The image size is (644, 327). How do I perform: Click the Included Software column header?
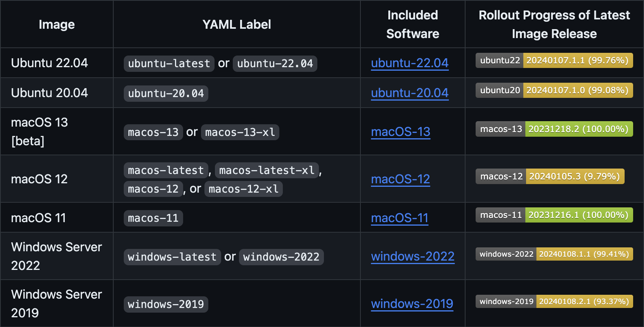click(x=413, y=24)
